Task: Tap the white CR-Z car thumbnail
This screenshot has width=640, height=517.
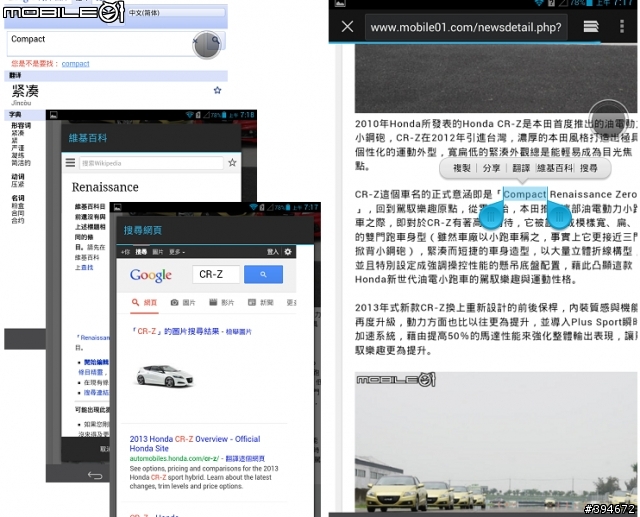Action: [x=165, y=376]
